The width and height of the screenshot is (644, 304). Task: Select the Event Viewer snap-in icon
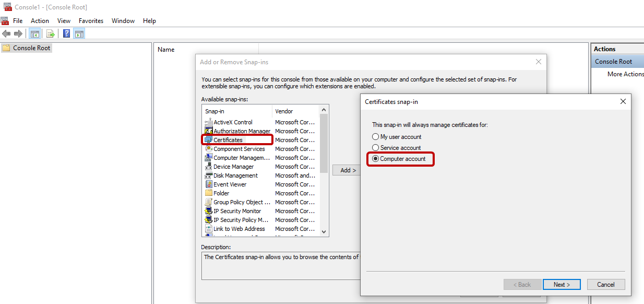tap(209, 184)
